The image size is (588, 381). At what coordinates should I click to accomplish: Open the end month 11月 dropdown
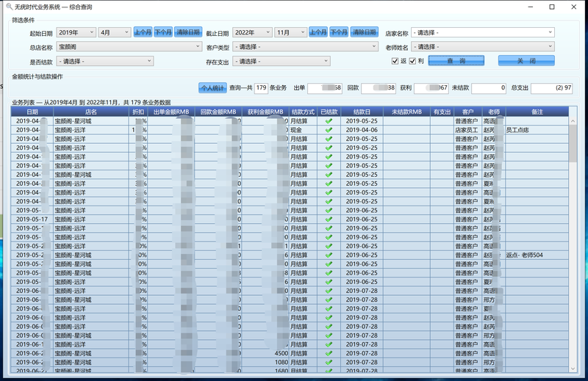coord(290,32)
